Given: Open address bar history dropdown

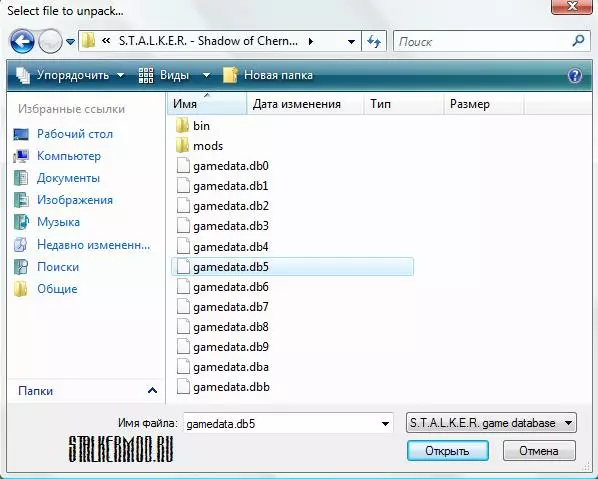Looking at the screenshot, I should pyautogui.click(x=351, y=41).
